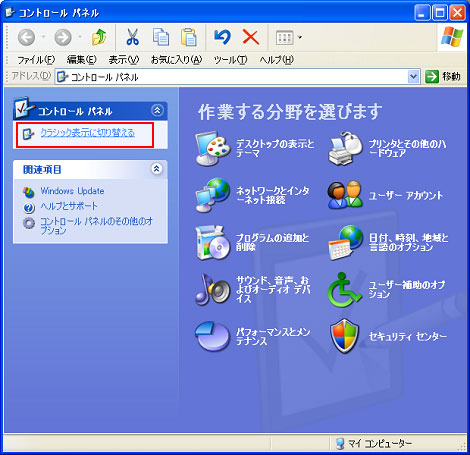Click the Back arrow toolbar button
Image resolution: width=470 pixels, height=455 pixels.
point(26,37)
